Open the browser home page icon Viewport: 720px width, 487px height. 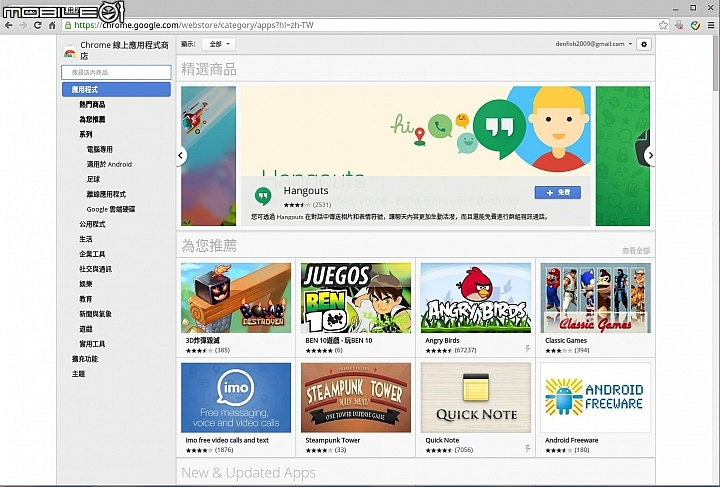point(52,25)
